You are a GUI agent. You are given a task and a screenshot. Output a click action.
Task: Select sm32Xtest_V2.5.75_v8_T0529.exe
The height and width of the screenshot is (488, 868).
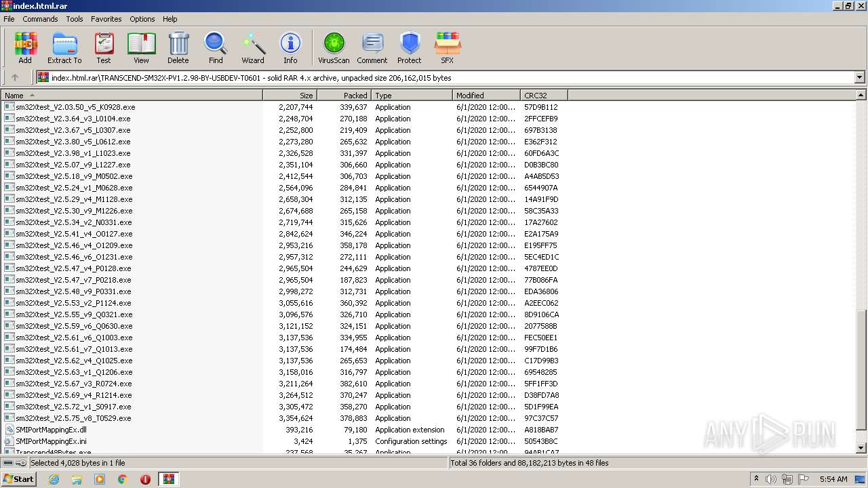(74, 418)
